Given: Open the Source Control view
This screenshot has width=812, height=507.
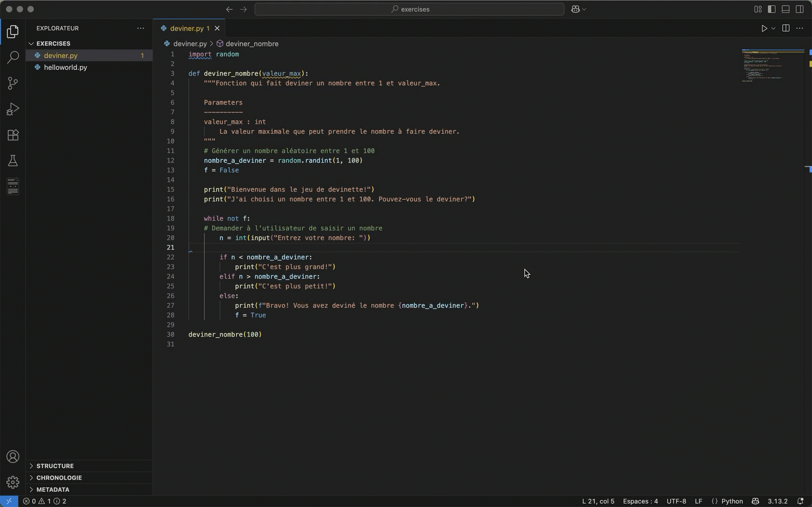Looking at the screenshot, I should [x=13, y=83].
